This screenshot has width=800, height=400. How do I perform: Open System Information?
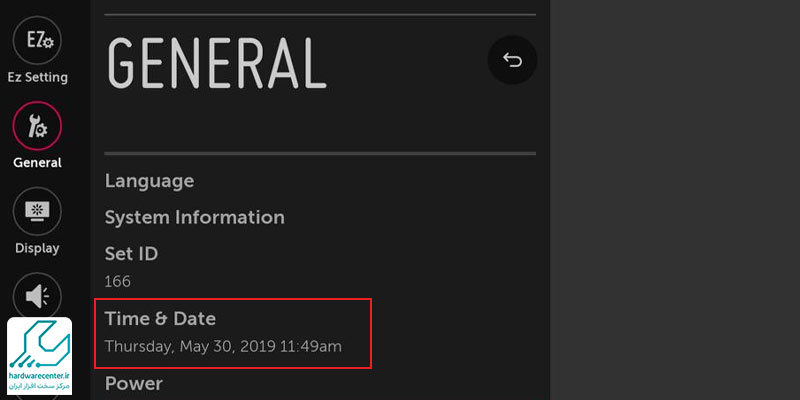click(x=194, y=218)
